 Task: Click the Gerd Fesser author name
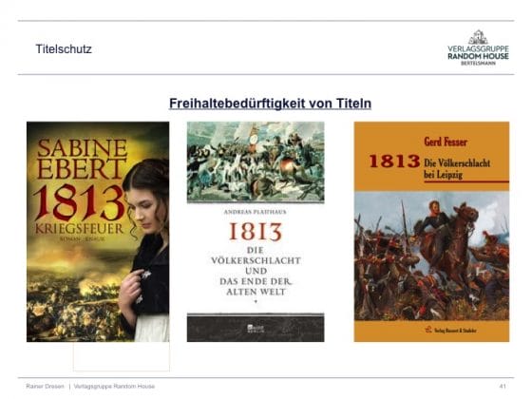(446, 142)
